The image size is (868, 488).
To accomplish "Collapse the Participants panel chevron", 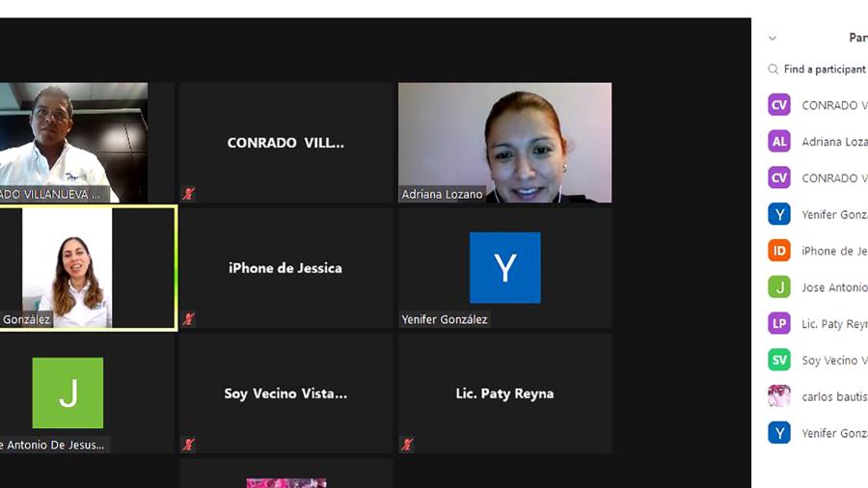I will [x=773, y=39].
